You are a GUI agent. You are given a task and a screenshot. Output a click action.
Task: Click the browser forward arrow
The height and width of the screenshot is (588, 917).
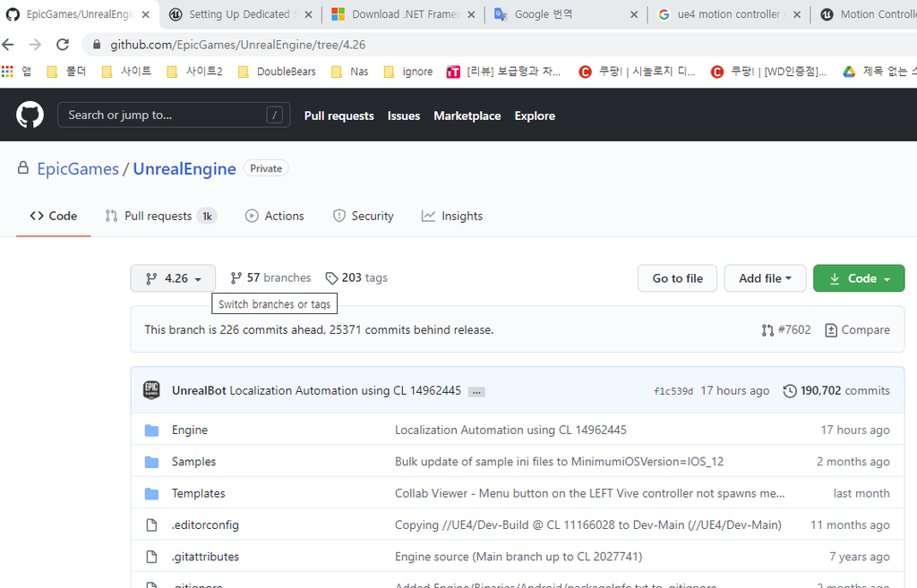pyautogui.click(x=35, y=45)
